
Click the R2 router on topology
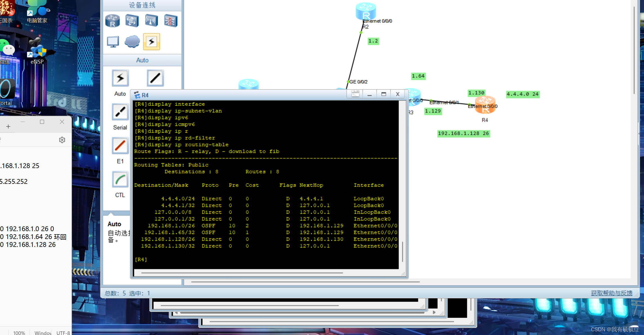click(366, 11)
